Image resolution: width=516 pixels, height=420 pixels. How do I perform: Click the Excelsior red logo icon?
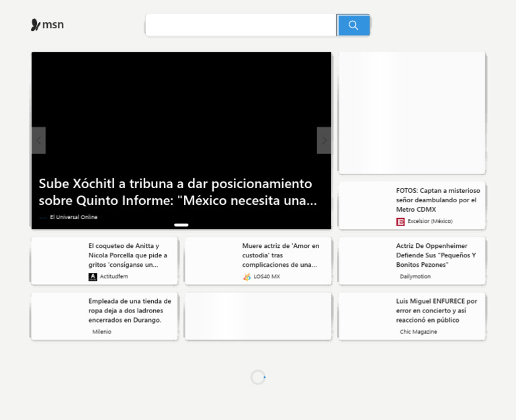(x=400, y=222)
